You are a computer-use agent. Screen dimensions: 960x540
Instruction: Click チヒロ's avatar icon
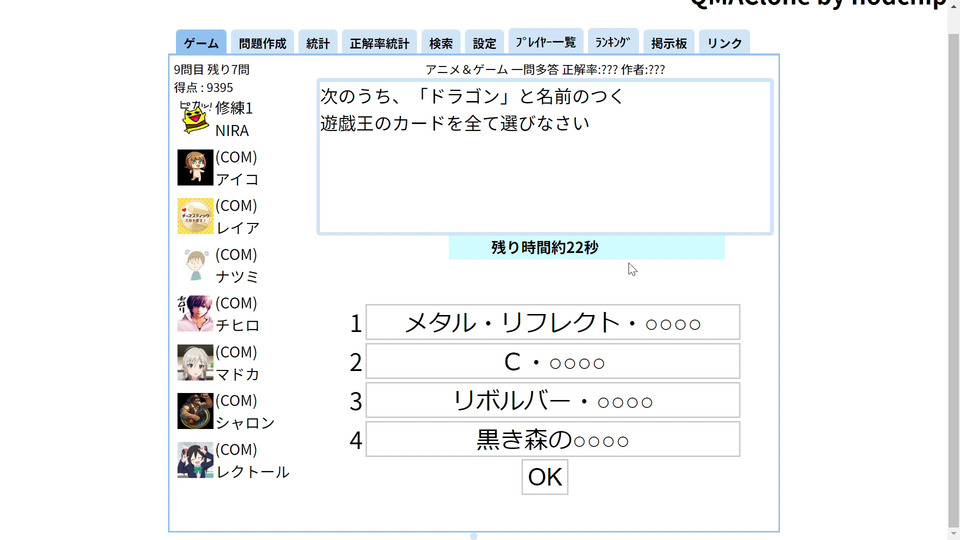tap(195, 313)
